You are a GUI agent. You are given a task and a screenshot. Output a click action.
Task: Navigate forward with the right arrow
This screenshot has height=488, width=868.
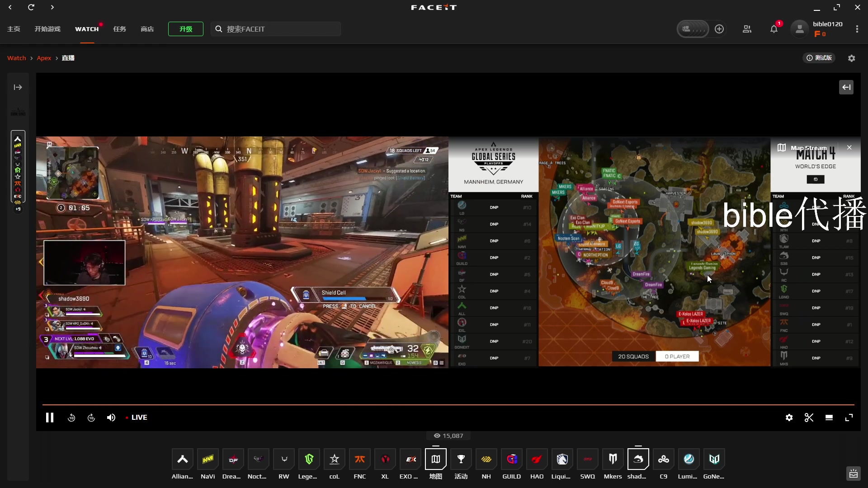point(52,7)
